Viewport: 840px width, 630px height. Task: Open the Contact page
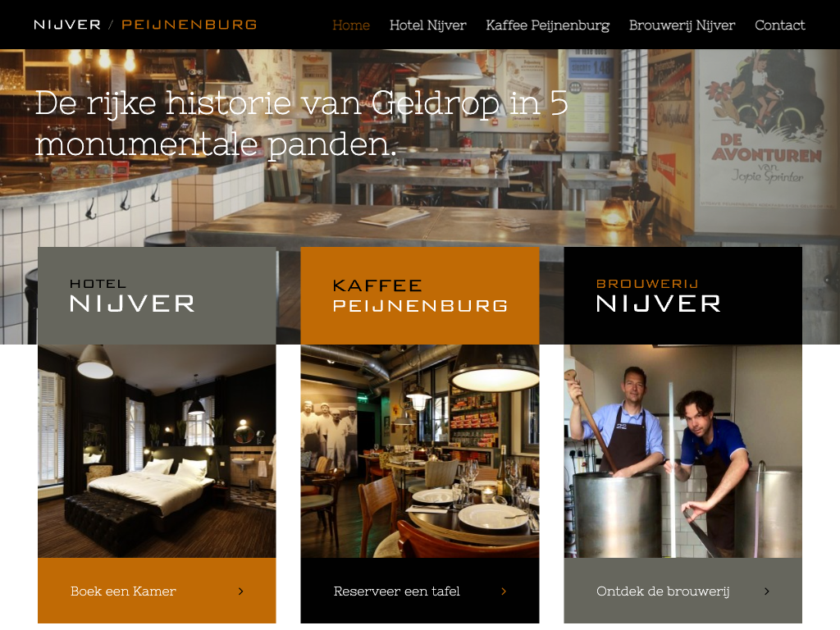(x=779, y=25)
